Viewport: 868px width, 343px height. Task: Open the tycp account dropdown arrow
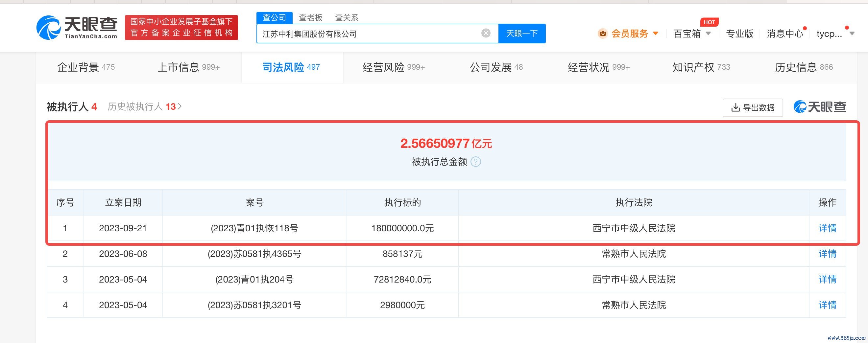coord(852,33)
